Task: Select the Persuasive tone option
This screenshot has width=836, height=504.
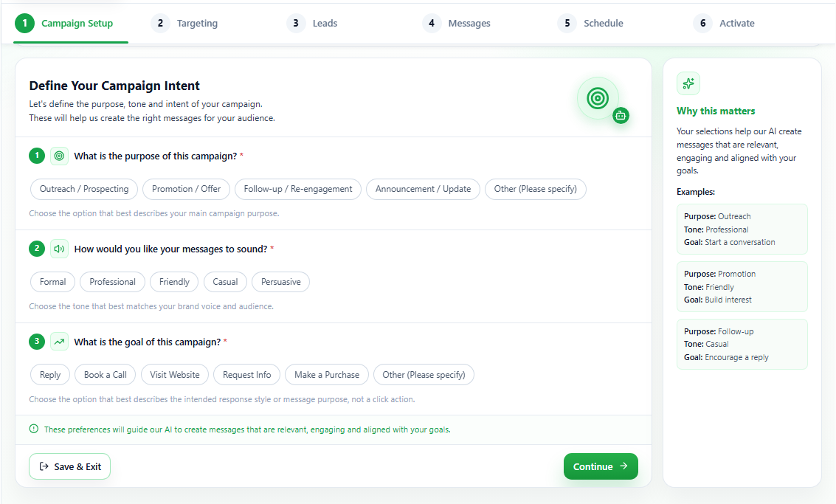Action: click(281, 282)
